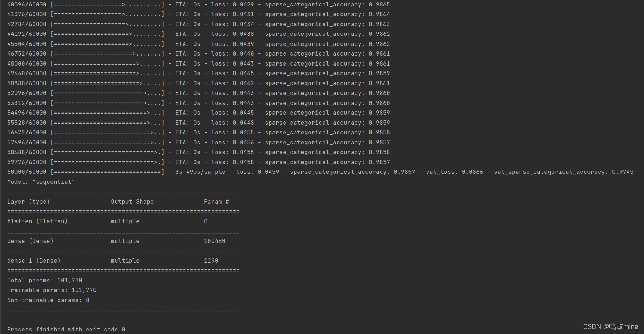Click the '58688/60000' counter

point(27,152)
